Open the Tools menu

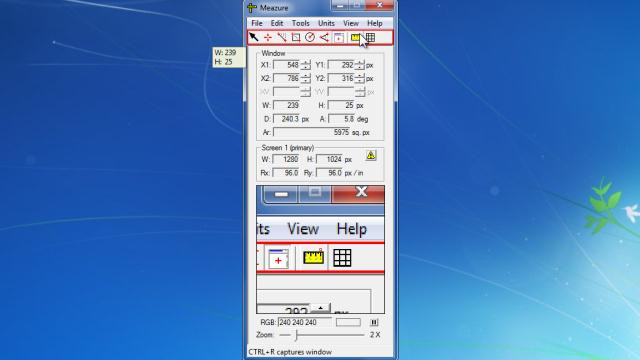tap(300, 23)
